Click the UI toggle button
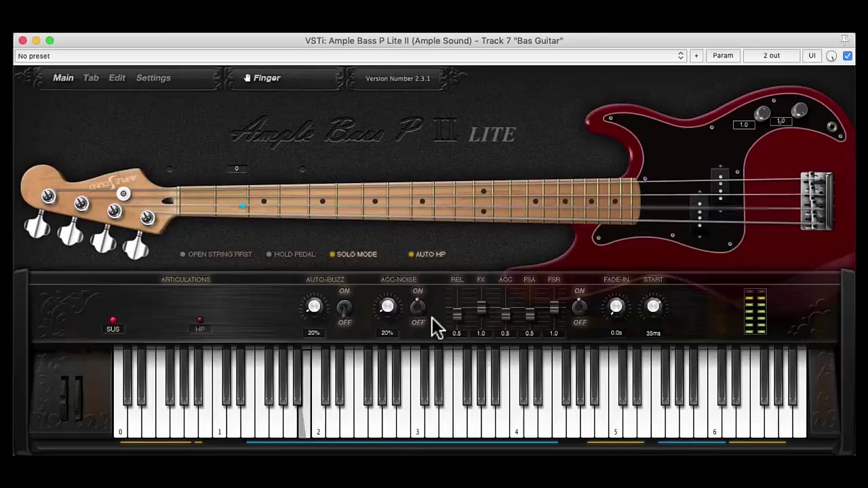The width and height of the screenshot is (868, 488). point(812,56)
